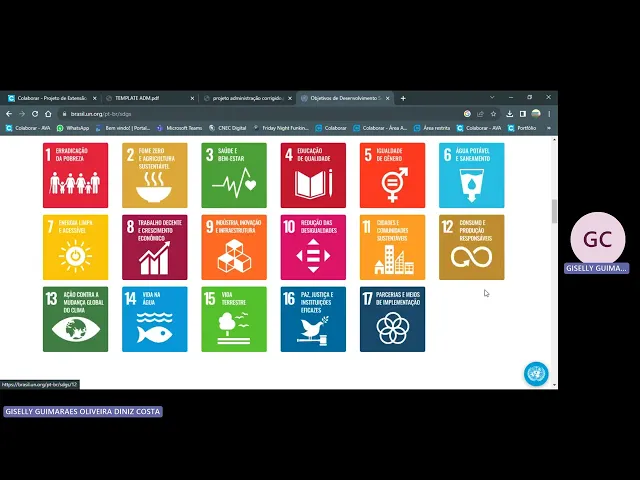640x480 pixels.
Task: Click the browser home icon
Action: (48, 114)
